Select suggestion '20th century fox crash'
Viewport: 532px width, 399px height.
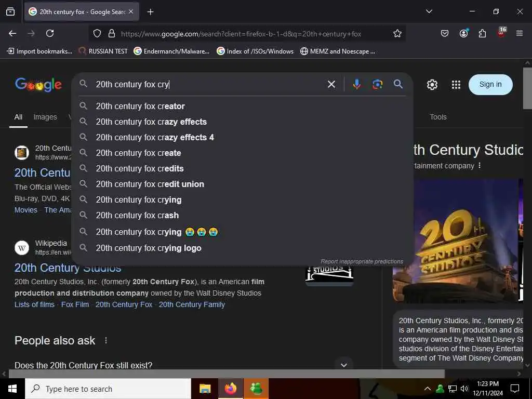(x=242, y=216)
